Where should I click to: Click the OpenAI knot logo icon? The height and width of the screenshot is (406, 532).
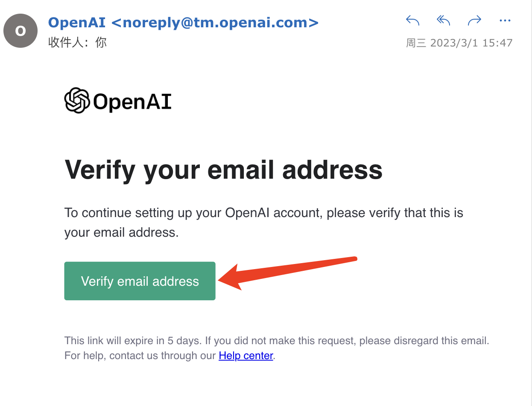click(77, 101)
